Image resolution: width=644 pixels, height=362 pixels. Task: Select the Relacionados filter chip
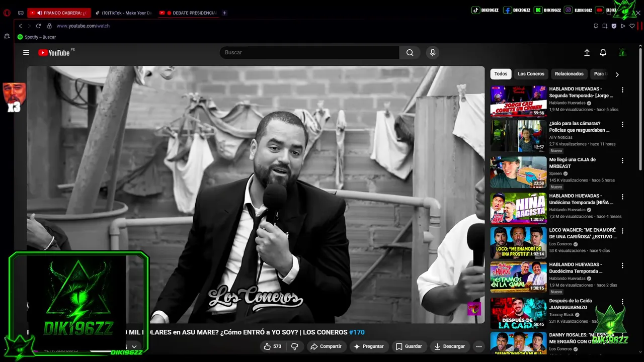point(569,74)
